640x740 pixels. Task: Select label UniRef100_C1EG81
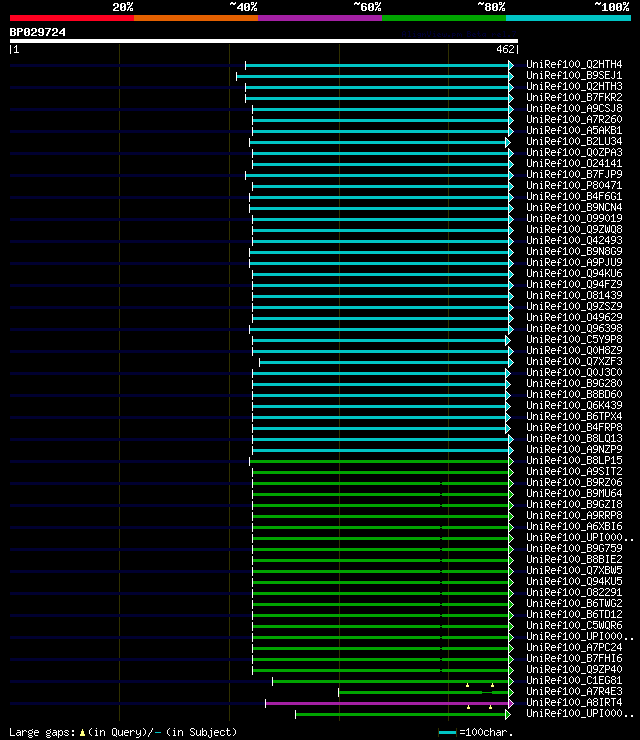574,680
